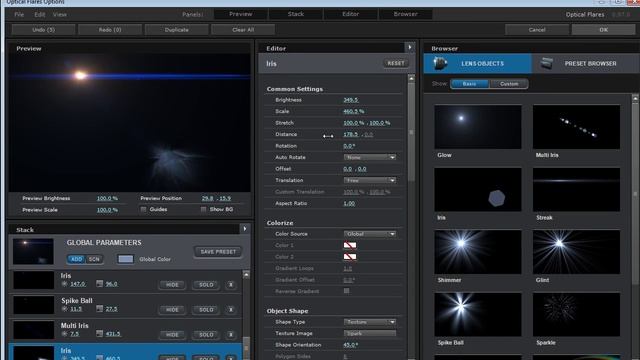Click brightness icon in first Iris row
The image size is (640, 360).
coord(64,284)
